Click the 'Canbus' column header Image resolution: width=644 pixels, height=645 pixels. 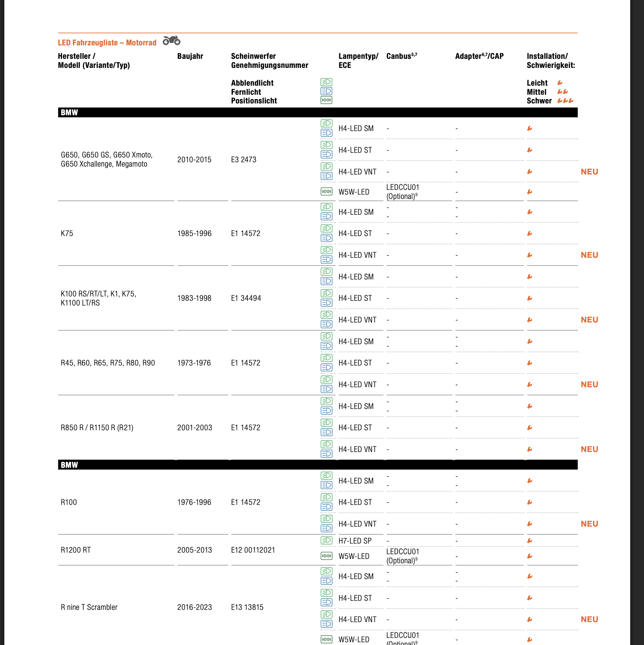tap(402, 56)
